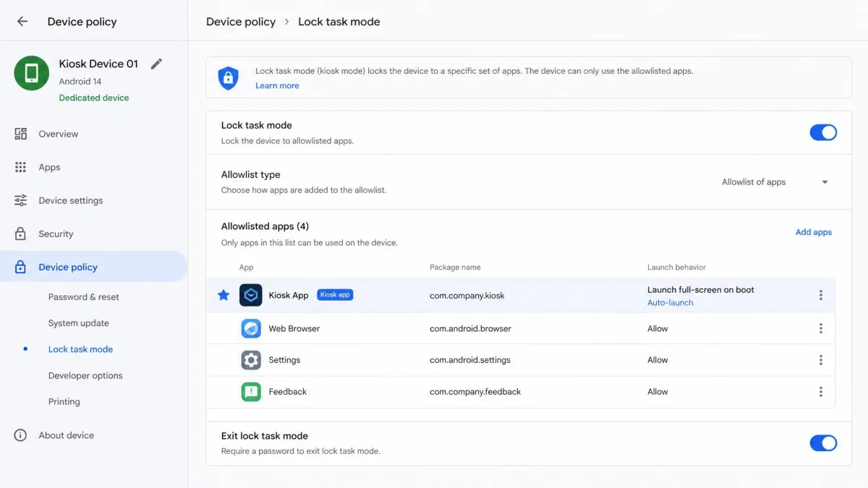Open the more options menu for Kiosk App

[x=820, y=295]
